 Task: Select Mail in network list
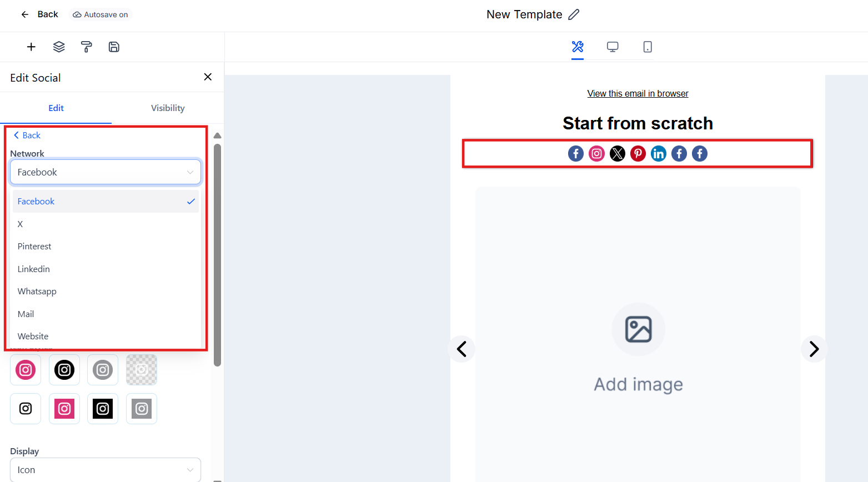(106, 314)
